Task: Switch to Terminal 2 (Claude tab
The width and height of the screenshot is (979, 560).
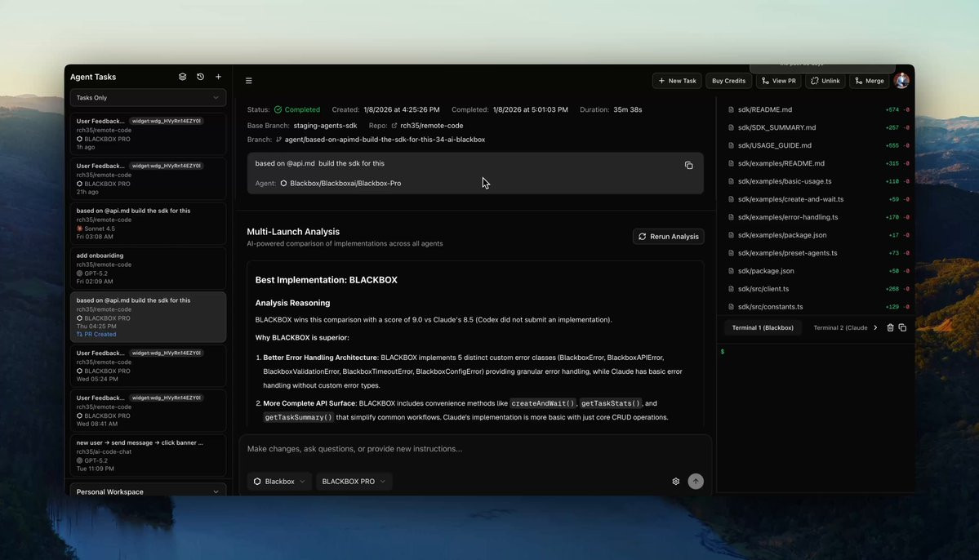Action: click(x=839, y=328)
